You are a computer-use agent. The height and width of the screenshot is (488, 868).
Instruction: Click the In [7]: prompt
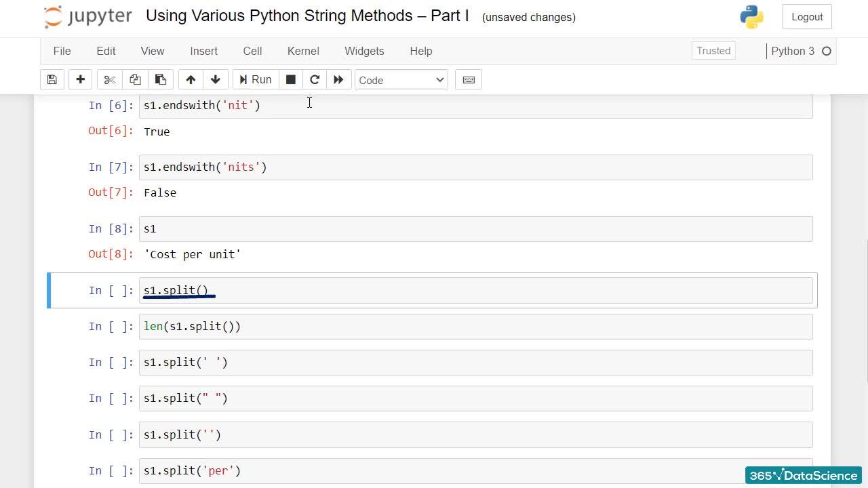pyautogui.click(x=111, y=167)
